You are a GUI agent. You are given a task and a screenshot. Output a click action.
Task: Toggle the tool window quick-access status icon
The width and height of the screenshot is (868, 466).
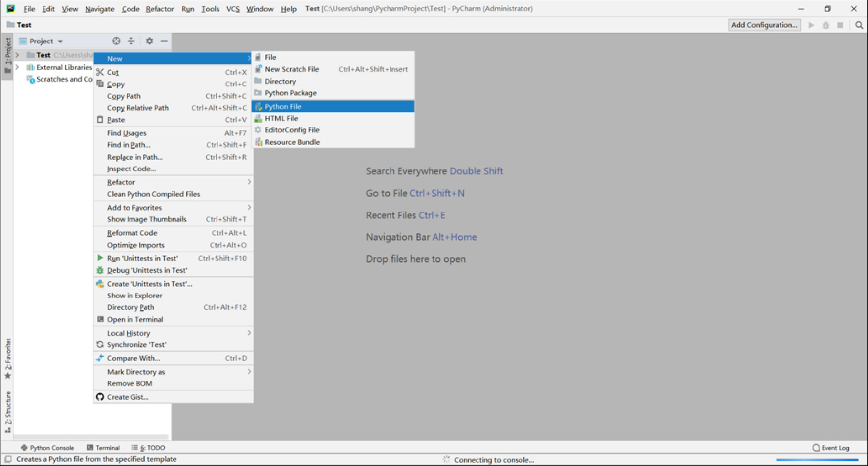point(8,459)
